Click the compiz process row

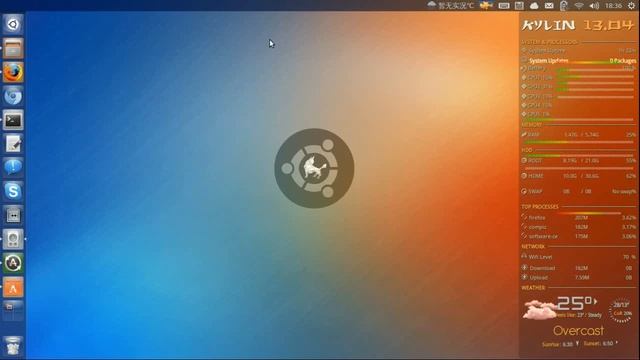click(578, 227)
